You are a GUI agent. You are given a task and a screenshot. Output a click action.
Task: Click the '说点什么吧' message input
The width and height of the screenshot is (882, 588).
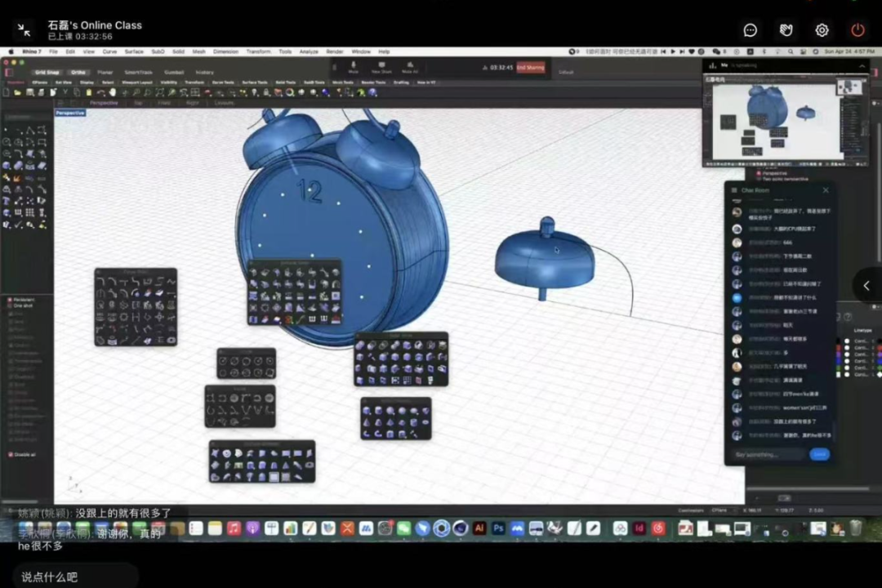(73, 577)
